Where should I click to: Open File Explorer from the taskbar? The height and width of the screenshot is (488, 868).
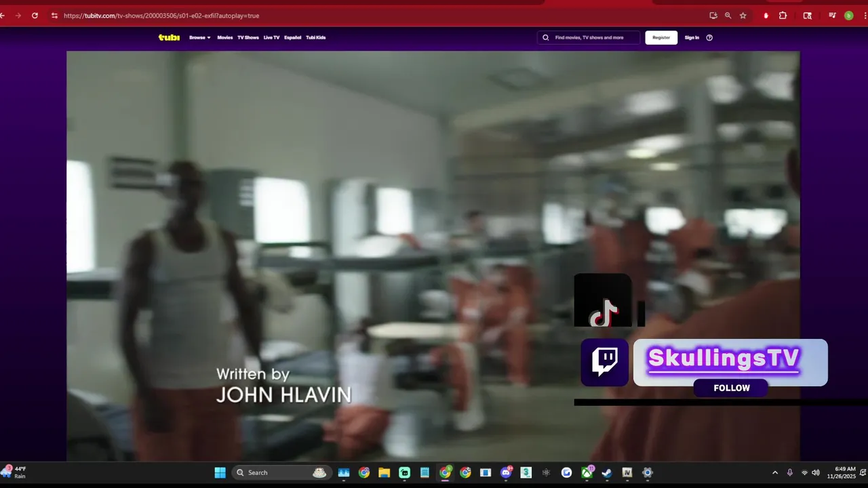click(x=384, y=472)
